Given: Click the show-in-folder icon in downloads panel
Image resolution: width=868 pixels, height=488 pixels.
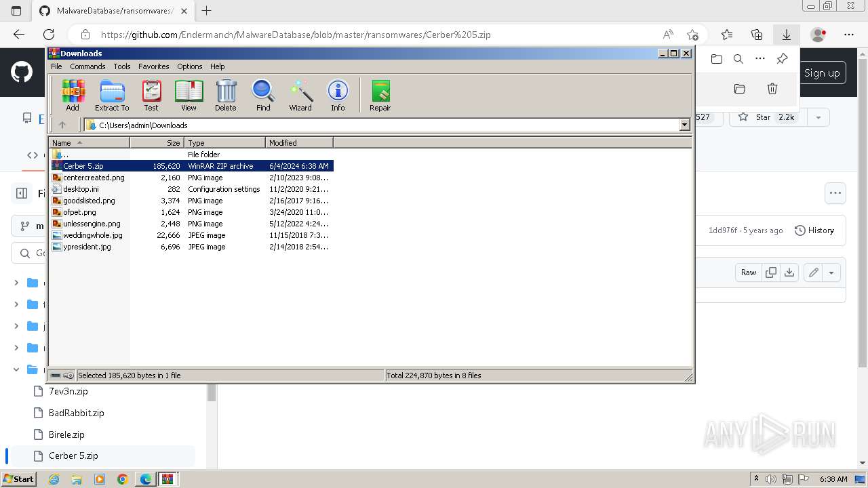Looking at the screenshot, I should pyautogui.click(x=740, y=89).
